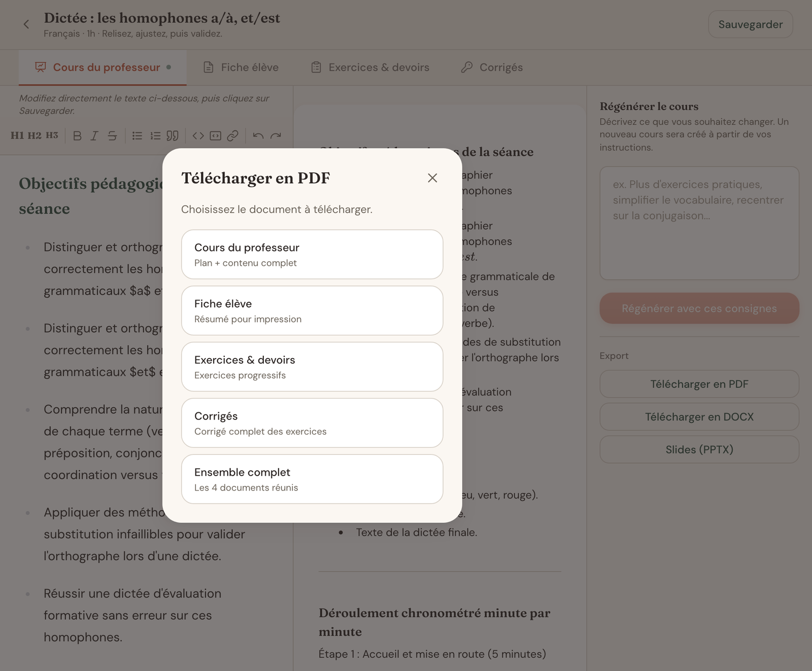Viewport: 812px width, 671px height.
Task: Insert inline code with the angle brackets icon
Action: (x=198, y=136)
